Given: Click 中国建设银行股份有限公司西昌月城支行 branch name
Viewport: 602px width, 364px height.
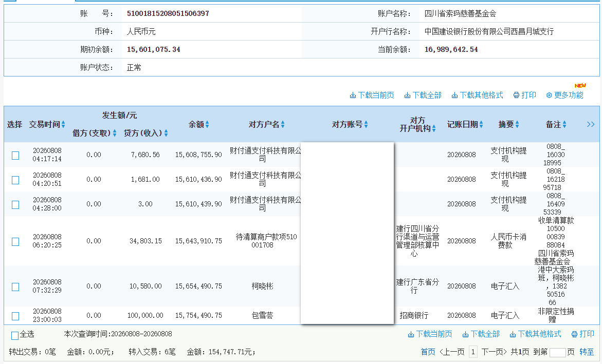Looking at the screenshot, I should pos(489,31).
